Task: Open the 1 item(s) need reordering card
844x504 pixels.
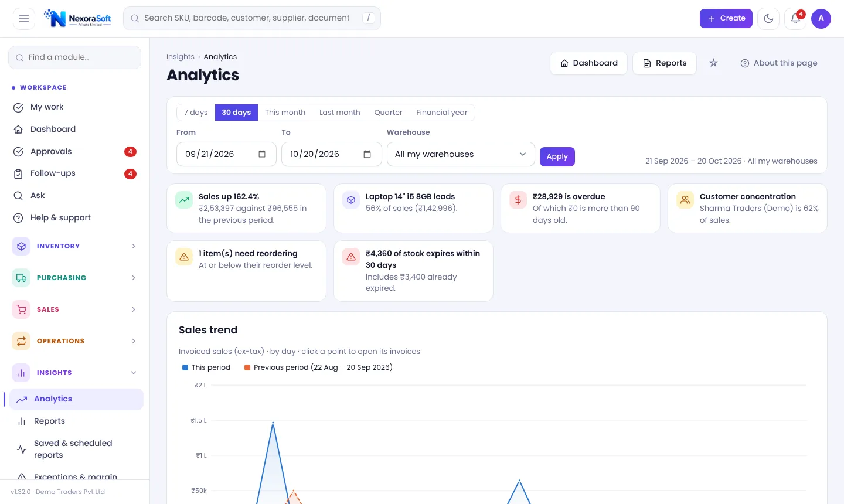Action: 247,271
